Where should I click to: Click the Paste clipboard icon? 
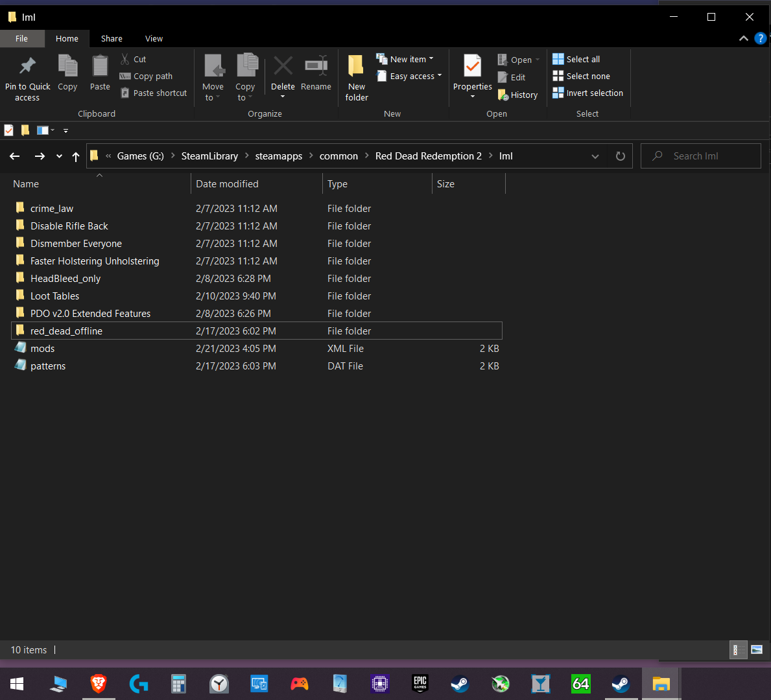(100, 66)
